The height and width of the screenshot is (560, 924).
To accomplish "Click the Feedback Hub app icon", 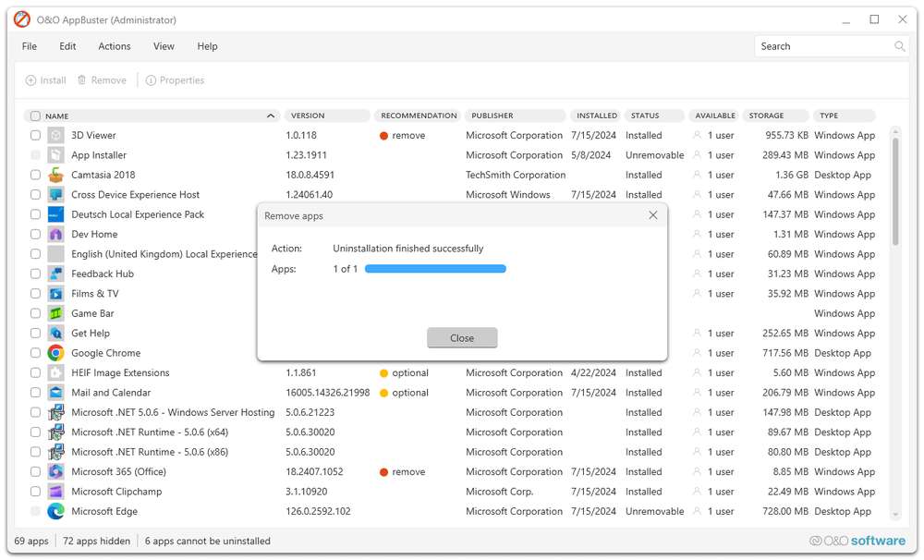I will [x=56, y=274].
